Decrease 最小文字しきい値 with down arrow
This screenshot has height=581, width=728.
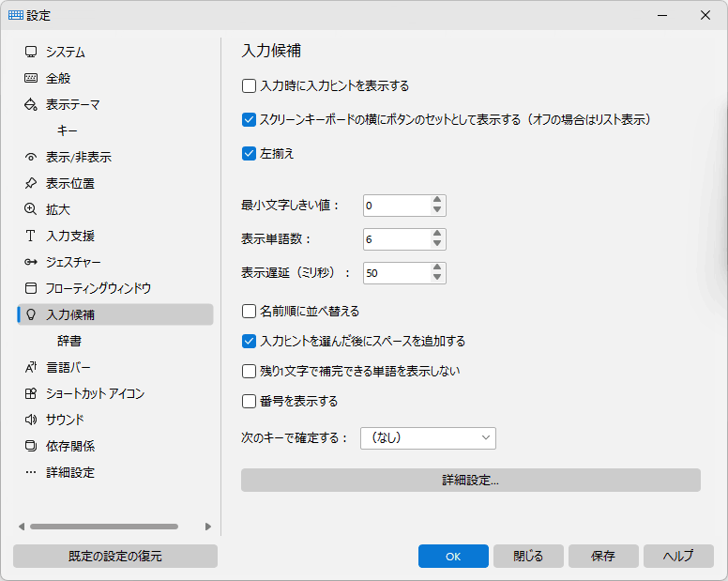[x=437, y=210]
